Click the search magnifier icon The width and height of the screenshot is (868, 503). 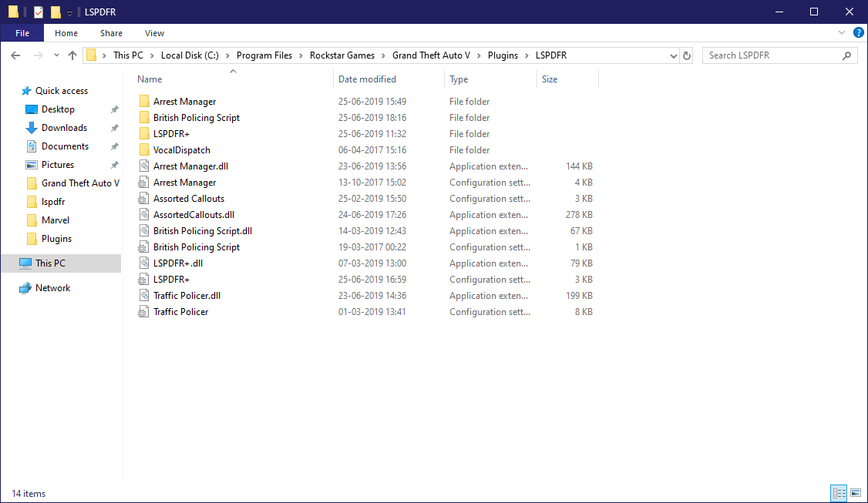(x=846, y=55)
